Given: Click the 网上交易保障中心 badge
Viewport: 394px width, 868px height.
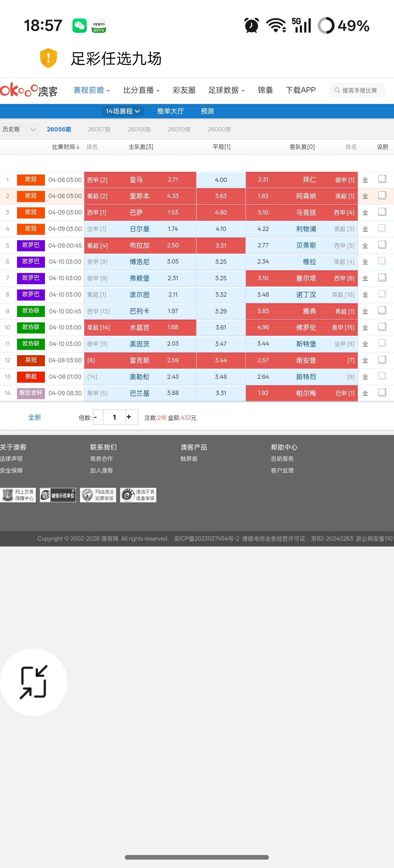Looking at the screenshot, I should [x=18, y=495].
